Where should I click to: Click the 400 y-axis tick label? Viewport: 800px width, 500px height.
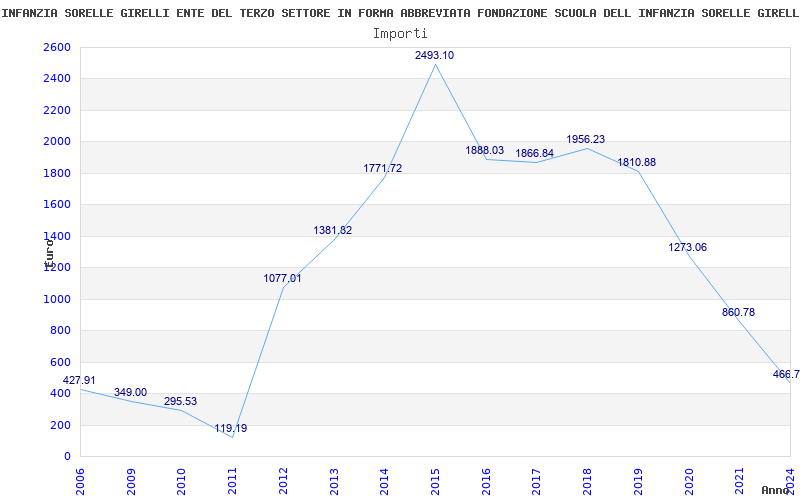[61, 394]
